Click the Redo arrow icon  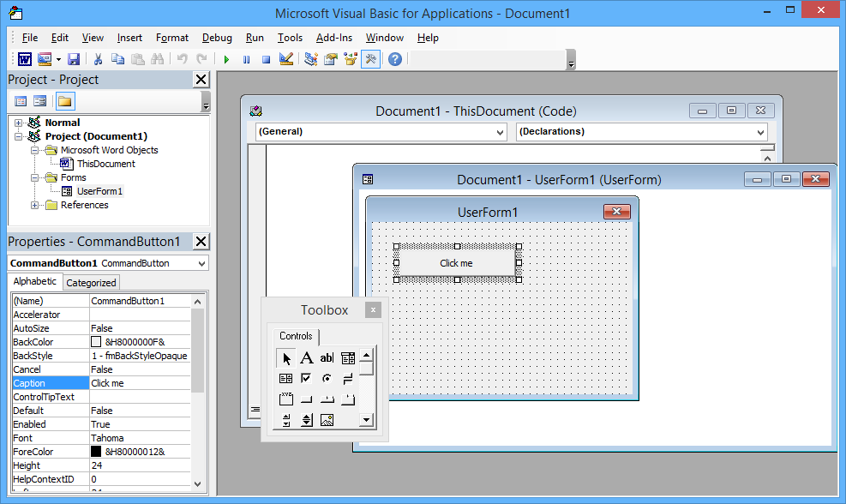click(201, 59)
